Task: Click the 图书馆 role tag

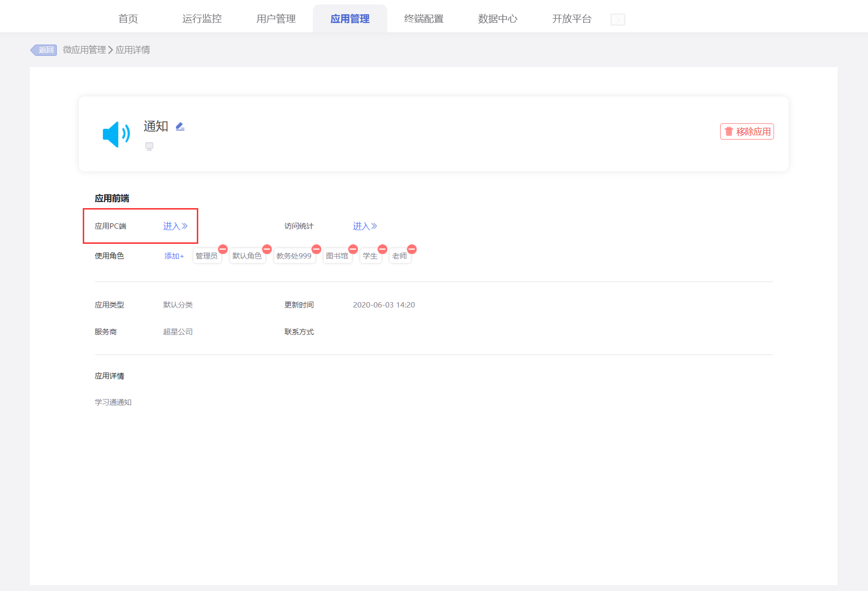Action: pyautogui.click(x=337, y=256)
